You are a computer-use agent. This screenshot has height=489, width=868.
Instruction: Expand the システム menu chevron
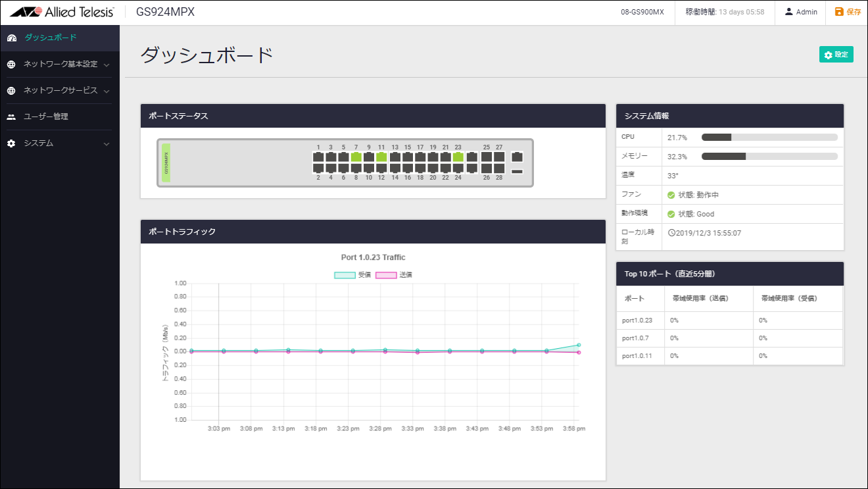pos(107,144)
